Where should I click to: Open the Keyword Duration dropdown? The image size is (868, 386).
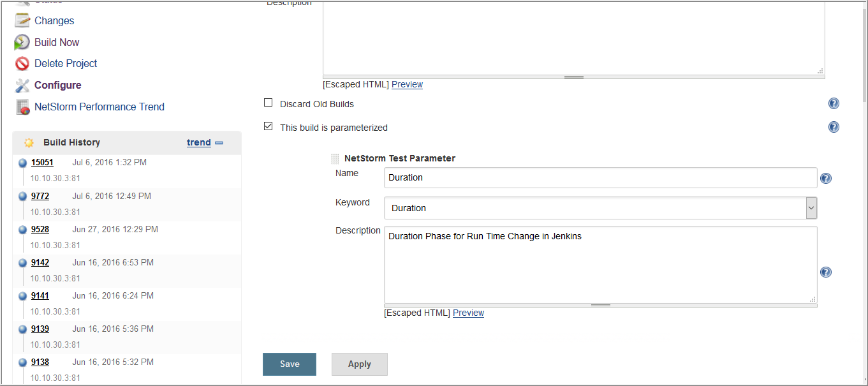pyautogui.click(x=600, y=208)
